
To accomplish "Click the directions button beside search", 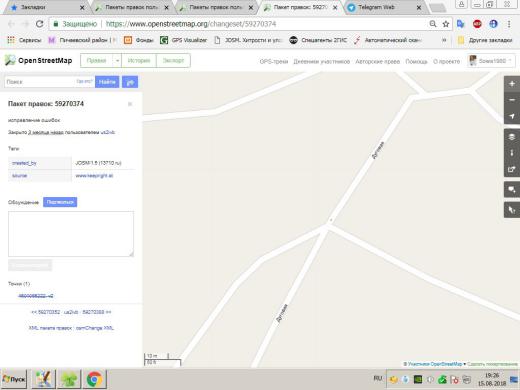I will click(x=130, y=82).
